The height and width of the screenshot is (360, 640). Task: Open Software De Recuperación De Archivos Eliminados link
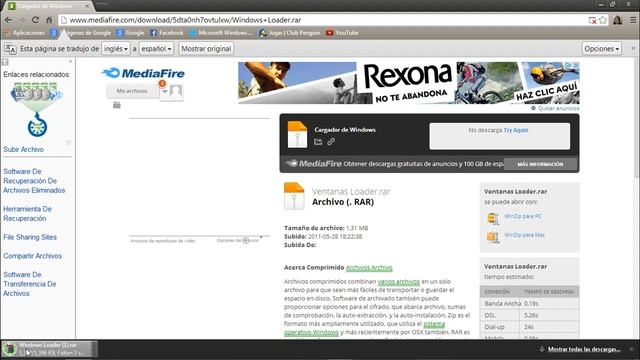[x=34, y=181]
